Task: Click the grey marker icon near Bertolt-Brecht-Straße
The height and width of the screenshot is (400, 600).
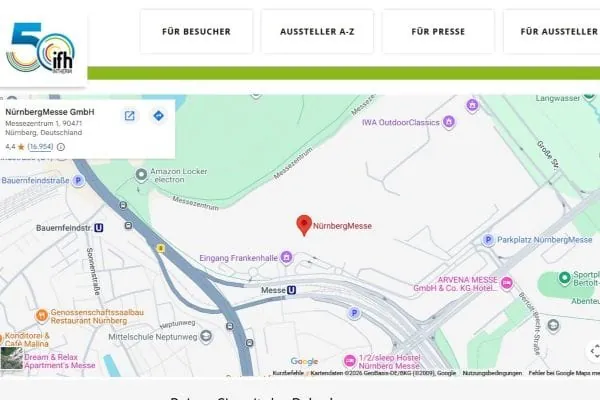Action: coord(553,325)
